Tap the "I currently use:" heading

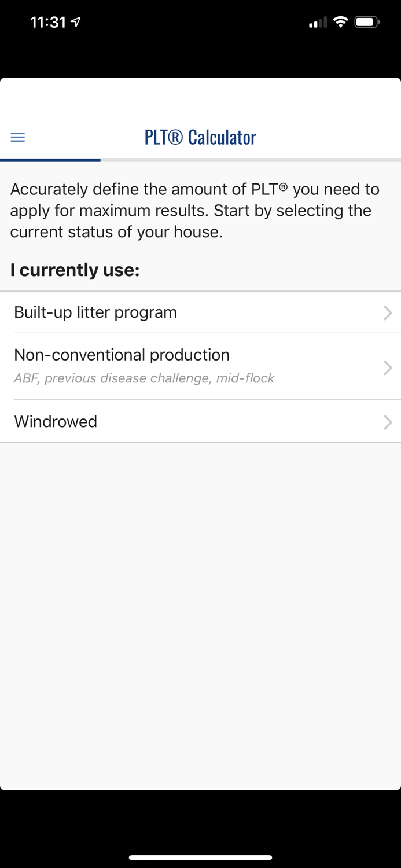75,270
